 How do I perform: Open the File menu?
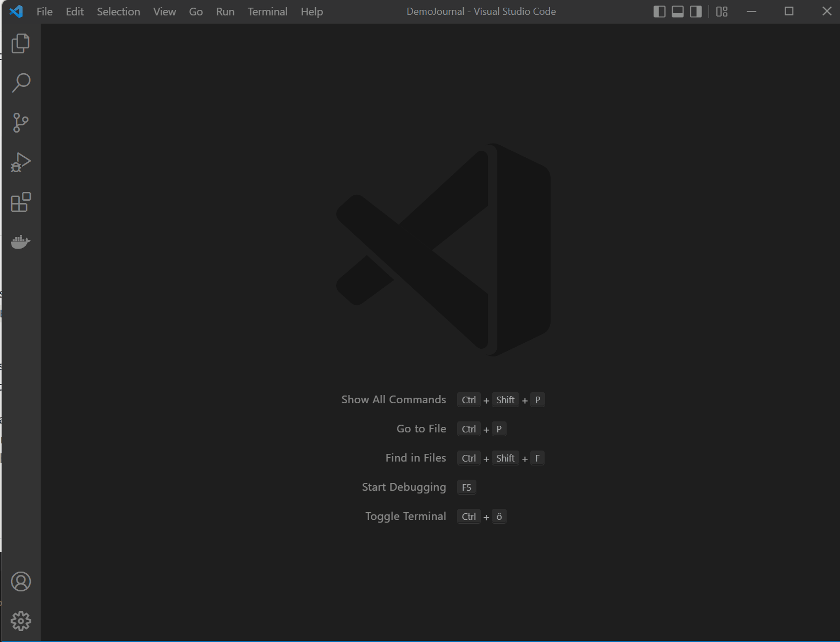(45, 12)
